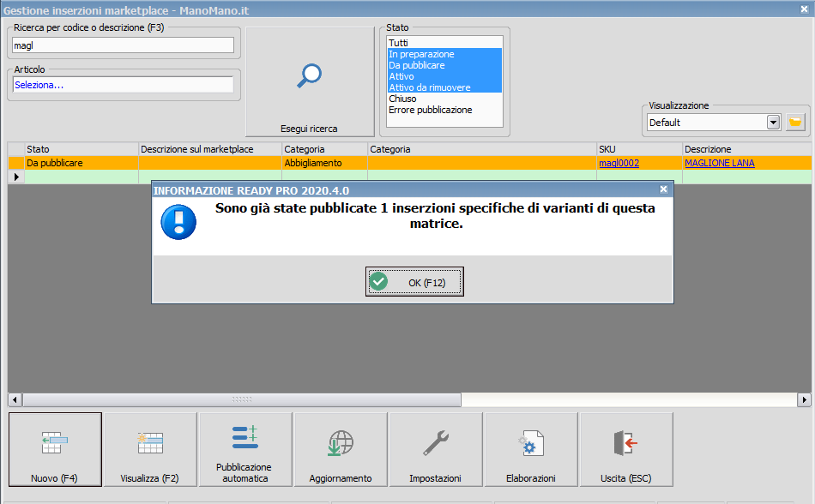Select Attivo da rimuovere status
Screen dimensions: 815x504
(444, 87)
